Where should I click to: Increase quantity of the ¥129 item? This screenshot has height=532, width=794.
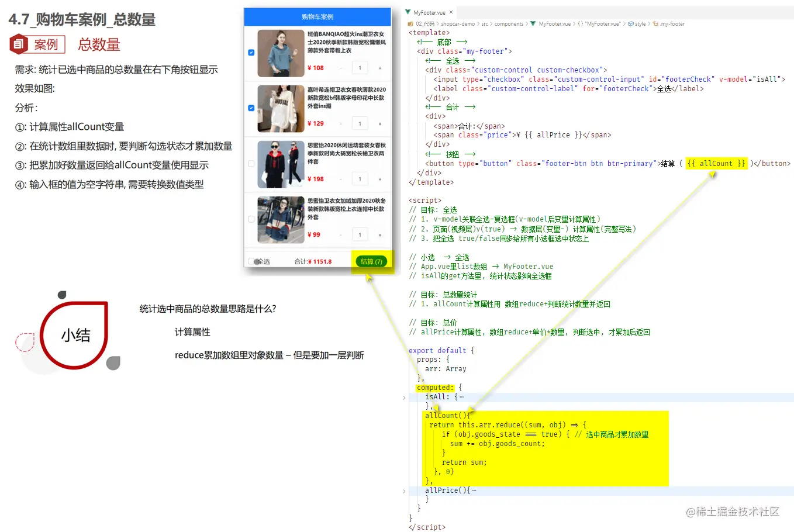[x=380, y=123]
